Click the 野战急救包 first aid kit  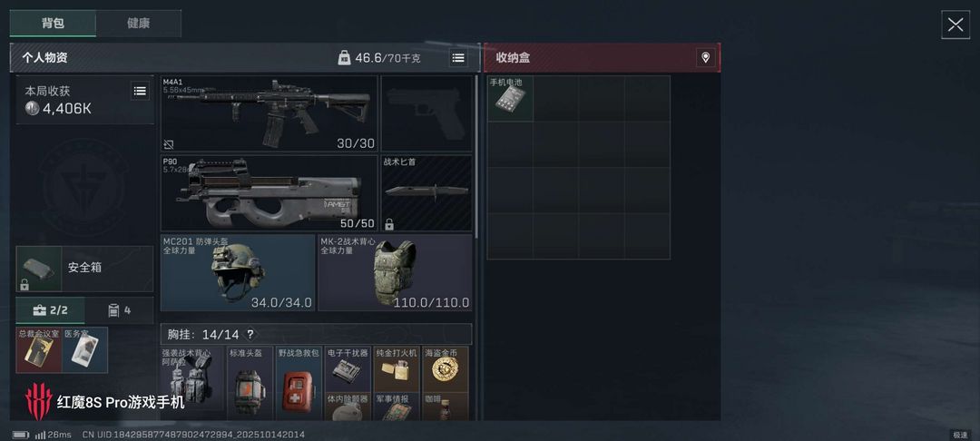tap(299, 383)
